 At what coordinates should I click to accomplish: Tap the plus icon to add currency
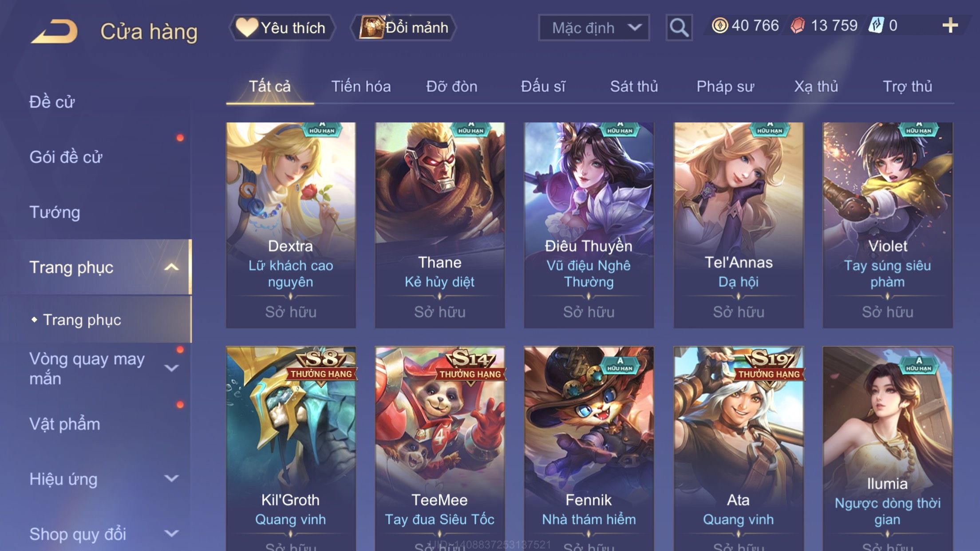coord(950,25)
